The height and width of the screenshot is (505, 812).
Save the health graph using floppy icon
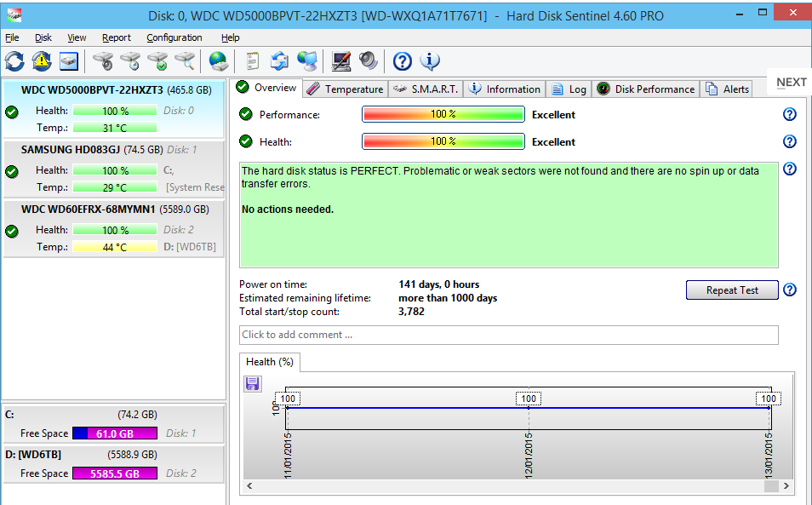(253, 384)
